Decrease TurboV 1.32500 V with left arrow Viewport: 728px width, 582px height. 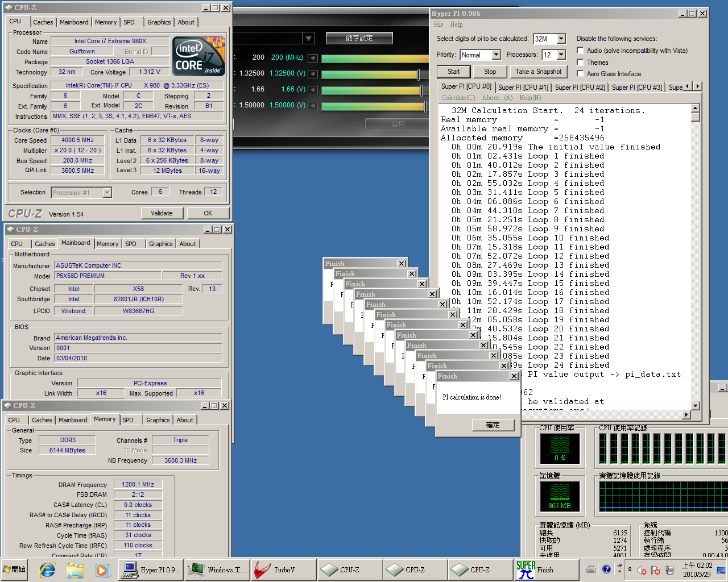coord(312,73)
